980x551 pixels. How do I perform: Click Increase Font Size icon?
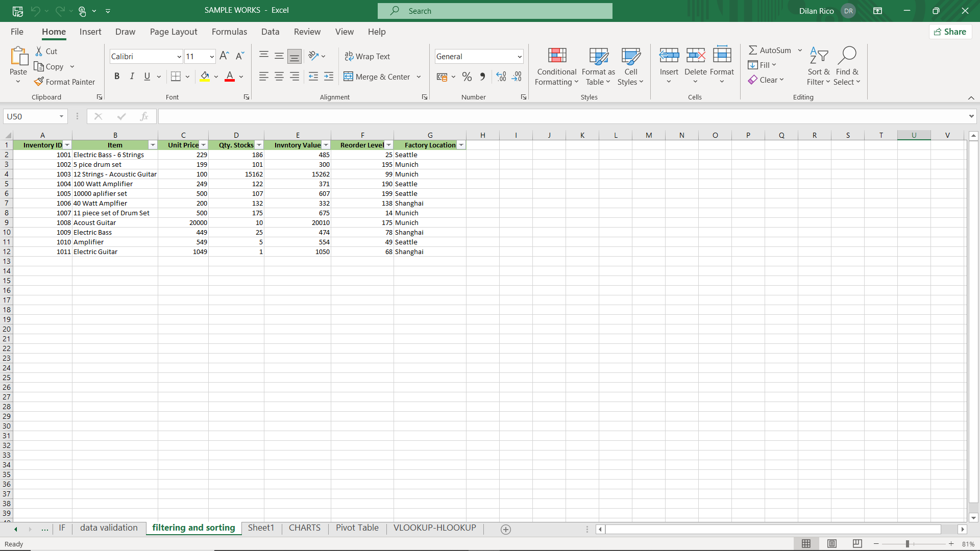coord(224,56)
